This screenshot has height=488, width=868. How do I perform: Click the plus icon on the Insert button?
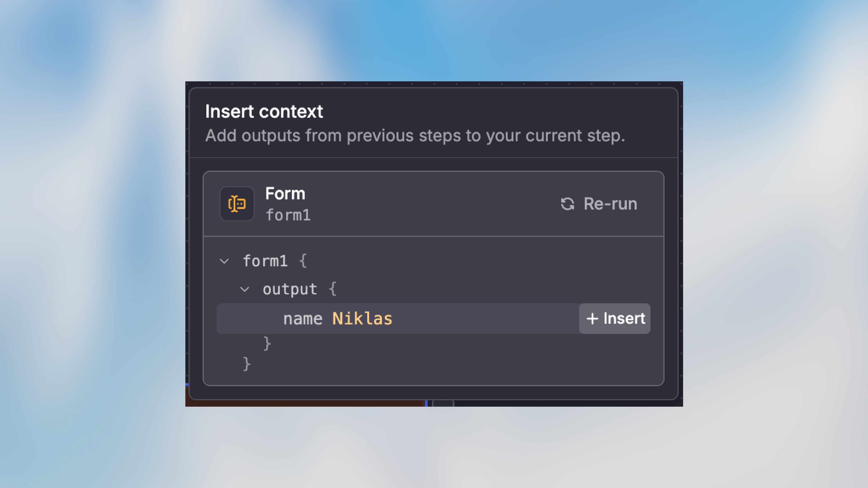(592, 319)
